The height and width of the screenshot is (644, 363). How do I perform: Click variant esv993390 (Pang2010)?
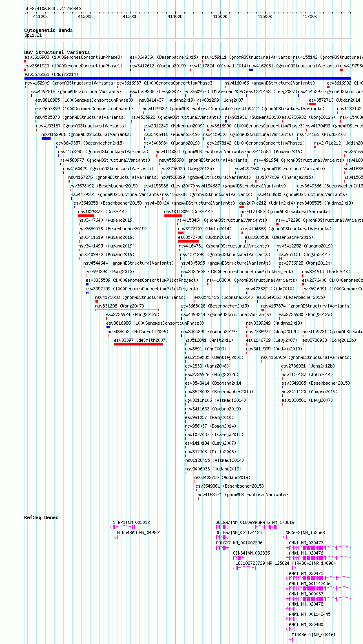(x=110, y=272)
